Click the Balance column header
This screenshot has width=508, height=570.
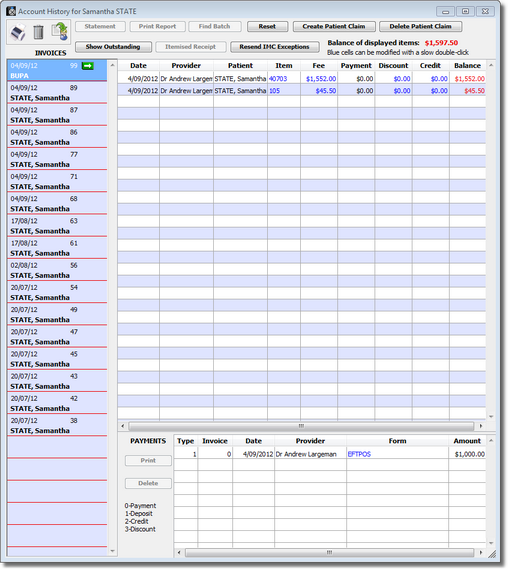[468, 66]
